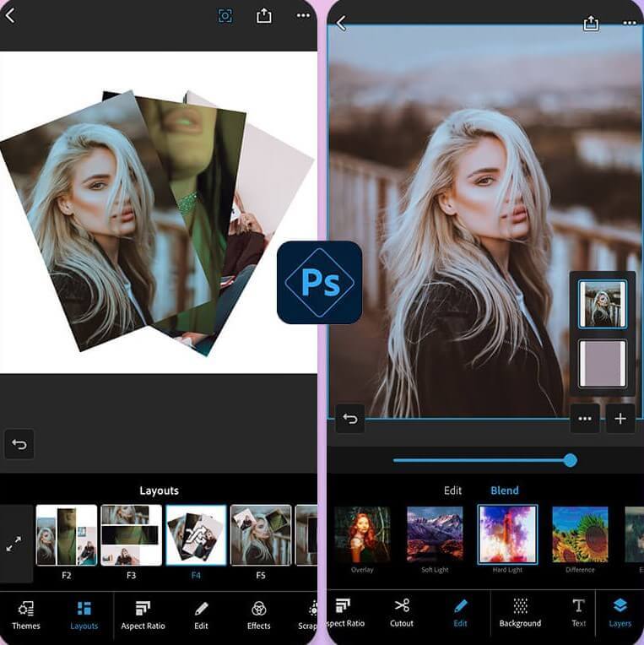Go back in the right editor screen

(341, 23)
